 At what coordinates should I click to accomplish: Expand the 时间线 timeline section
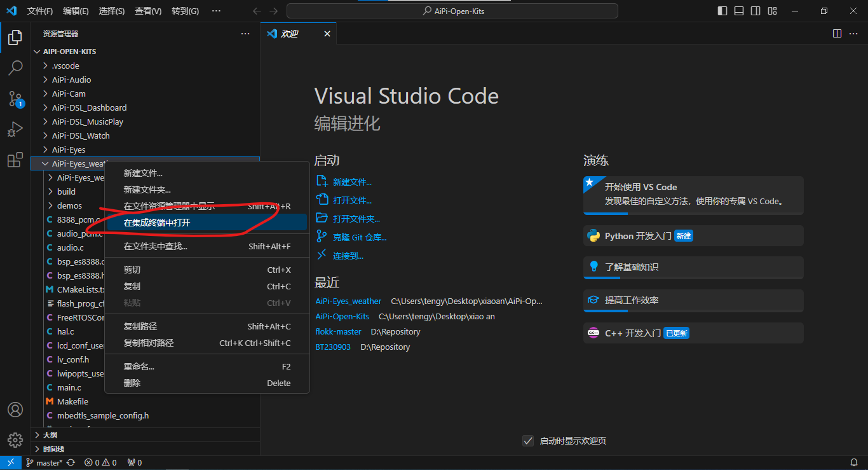[x=145, y=449]
